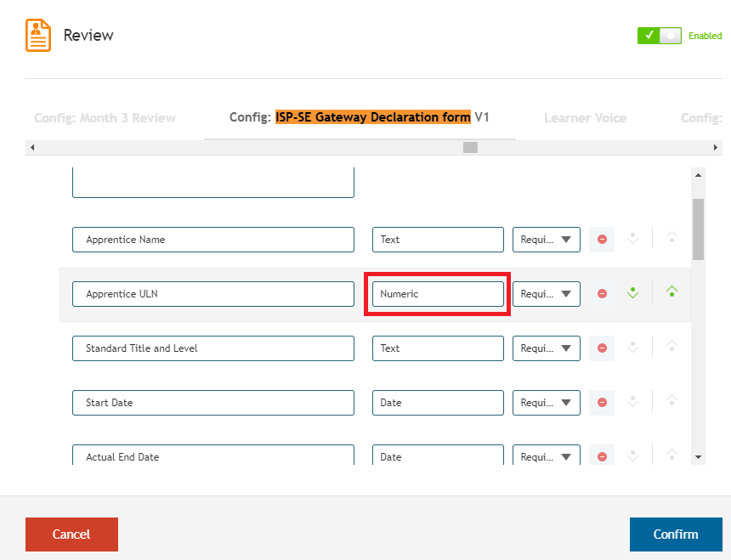
Task: Click the Confirm button
Action: click(676, 535)
